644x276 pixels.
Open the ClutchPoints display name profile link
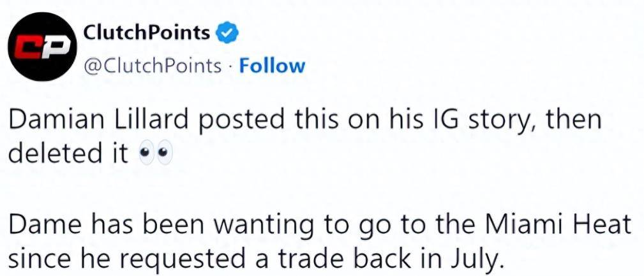(x=147, y=32)
